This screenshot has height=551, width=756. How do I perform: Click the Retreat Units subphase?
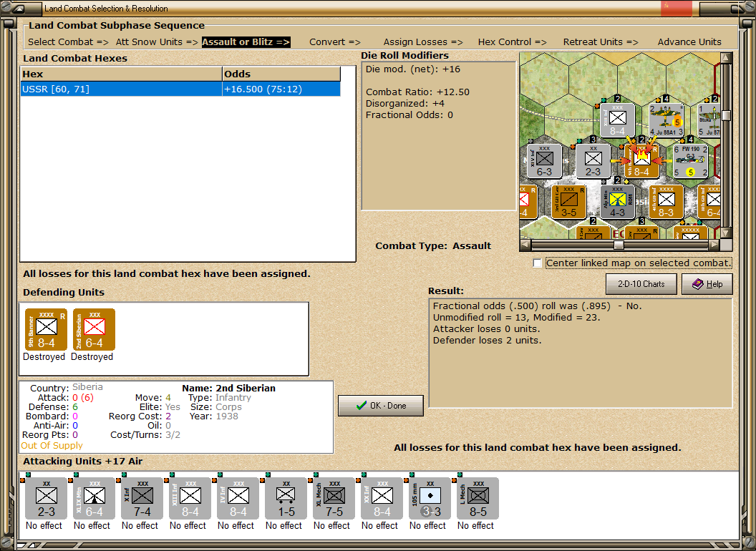pyautogui.click(x=601, y=42)
